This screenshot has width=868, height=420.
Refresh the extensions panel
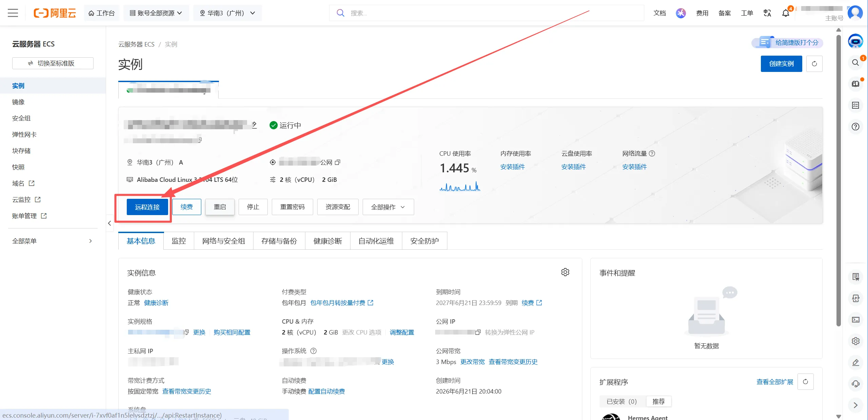click(x=805, y=382)
